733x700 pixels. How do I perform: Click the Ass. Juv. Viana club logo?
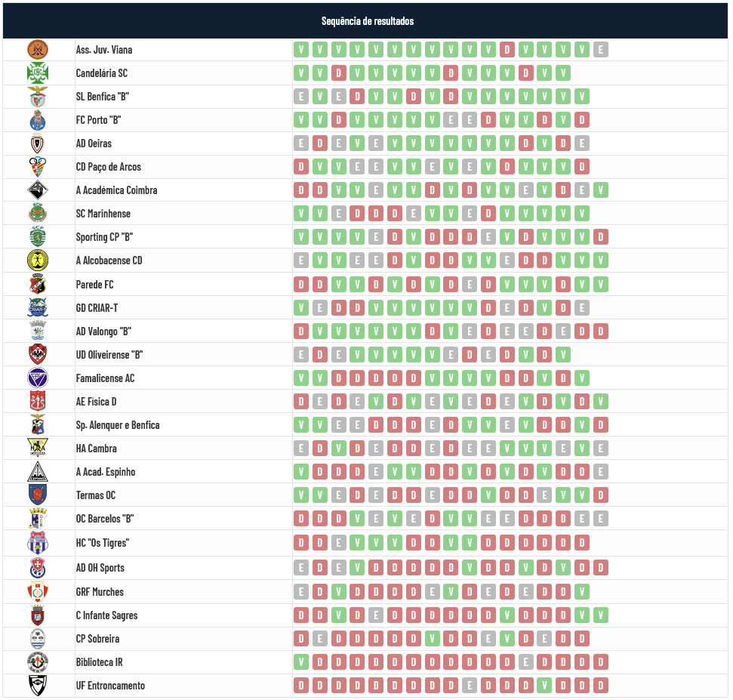pos(38,50)
